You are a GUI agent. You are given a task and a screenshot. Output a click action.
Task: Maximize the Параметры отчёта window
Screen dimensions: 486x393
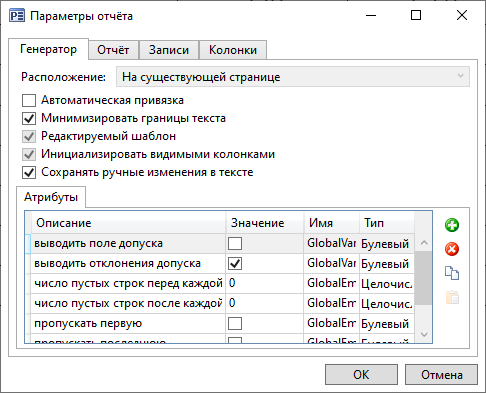pos(416,15)
